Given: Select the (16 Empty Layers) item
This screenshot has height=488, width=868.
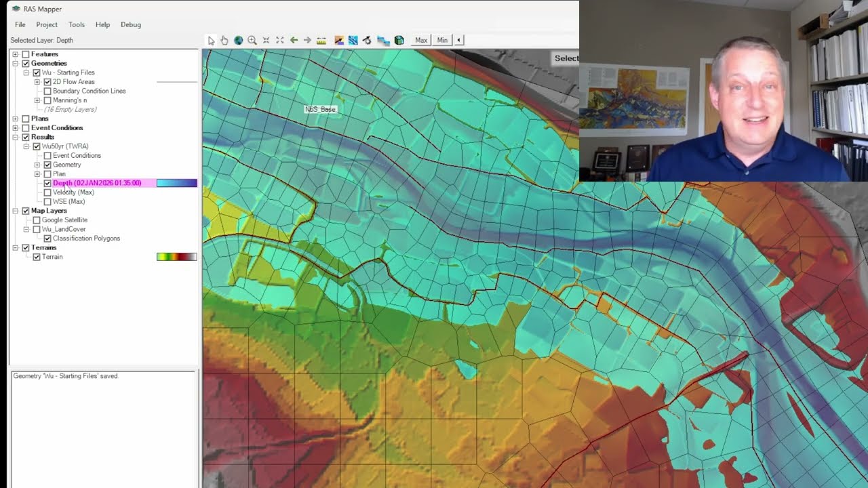Looking at the screenshot, I should tap(70, 109).
